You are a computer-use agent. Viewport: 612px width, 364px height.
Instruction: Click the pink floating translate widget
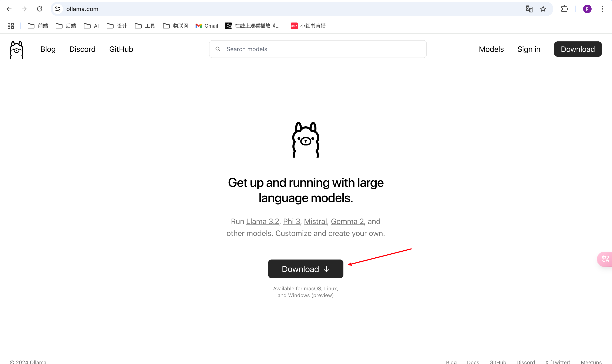pyautogui.click(x=605, y=259)
